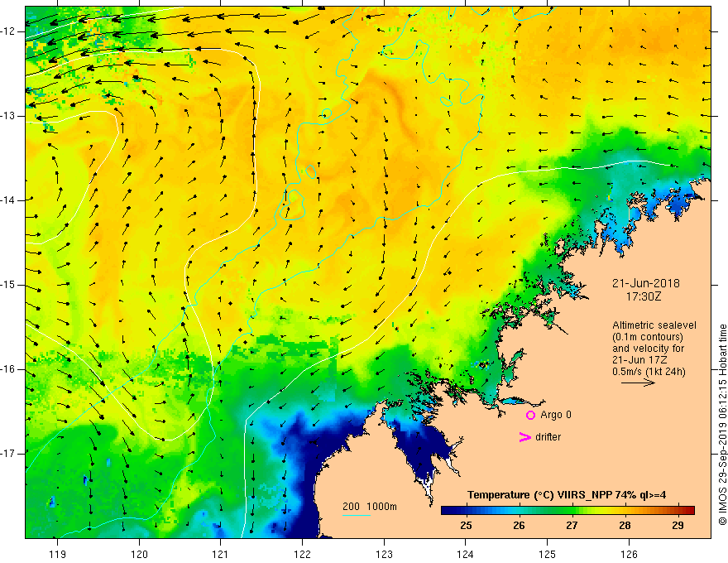
Task: Click the IMOS copyright timestamp text
Action: point(722,425)
